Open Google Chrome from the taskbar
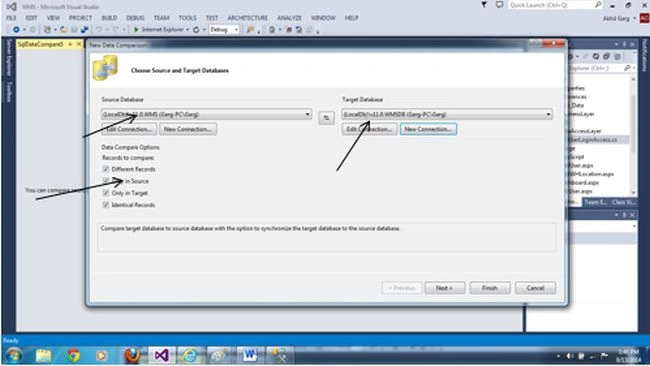 pos(73,356)
